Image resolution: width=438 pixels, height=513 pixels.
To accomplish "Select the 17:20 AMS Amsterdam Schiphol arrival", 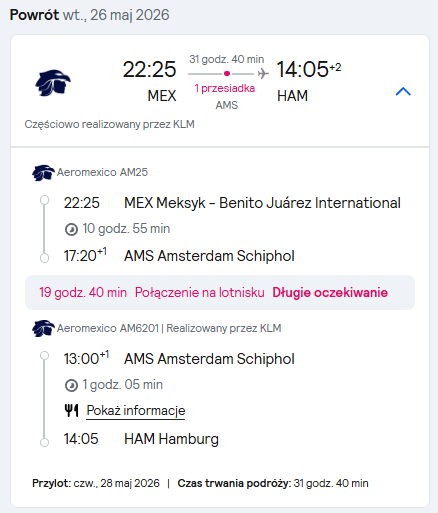I will coord(179,256).
